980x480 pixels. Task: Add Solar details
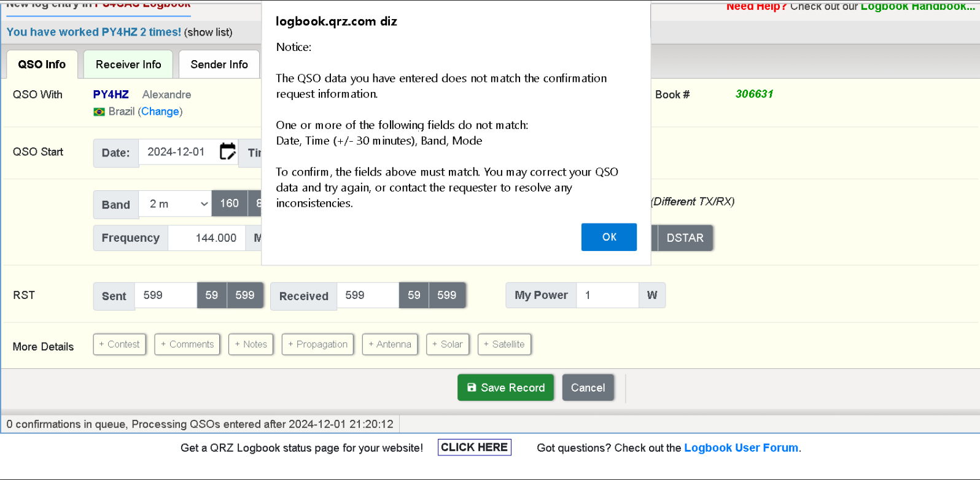tap(448, 344)
